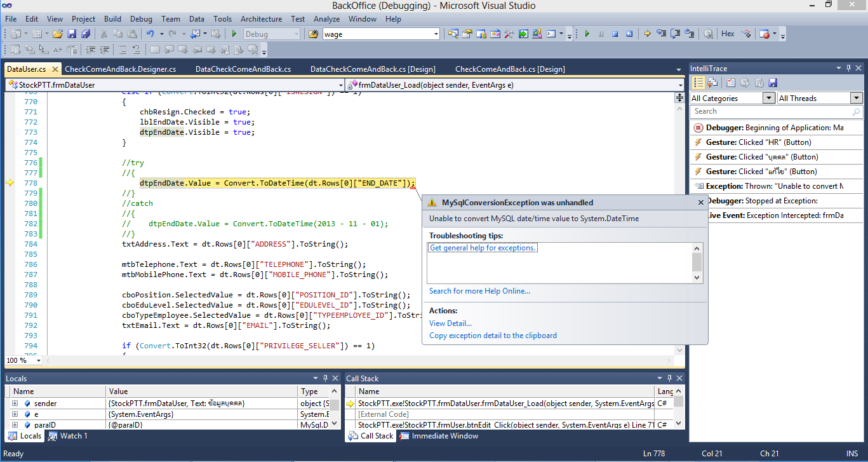Click the IntelliTrace Search field

(x=776, y=112)
